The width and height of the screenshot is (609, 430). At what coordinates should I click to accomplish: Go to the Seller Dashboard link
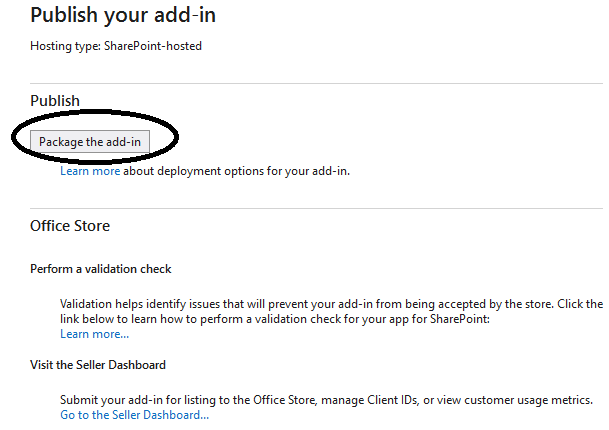tap(134, 415)
